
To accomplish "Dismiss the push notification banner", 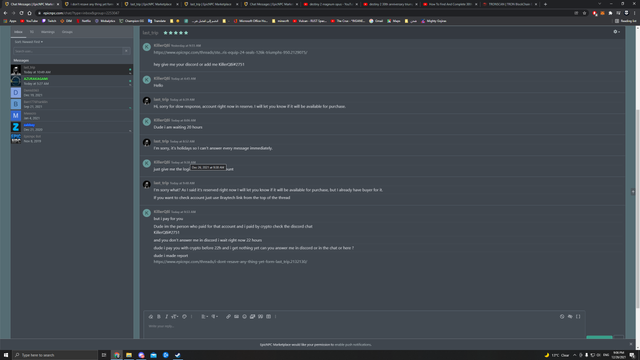I will click(x=631, y=344).
